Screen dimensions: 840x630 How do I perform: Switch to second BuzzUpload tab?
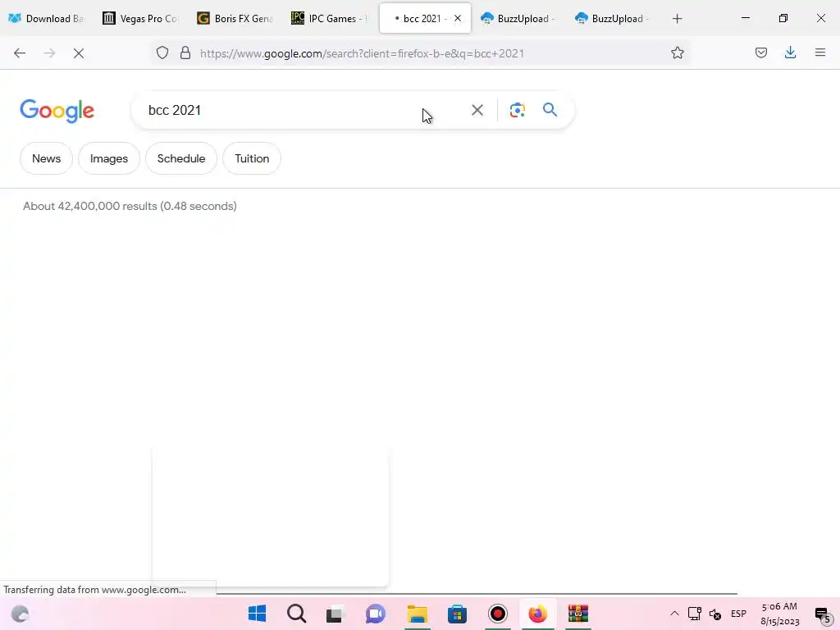pyautogui.click(x=612, y=19)
